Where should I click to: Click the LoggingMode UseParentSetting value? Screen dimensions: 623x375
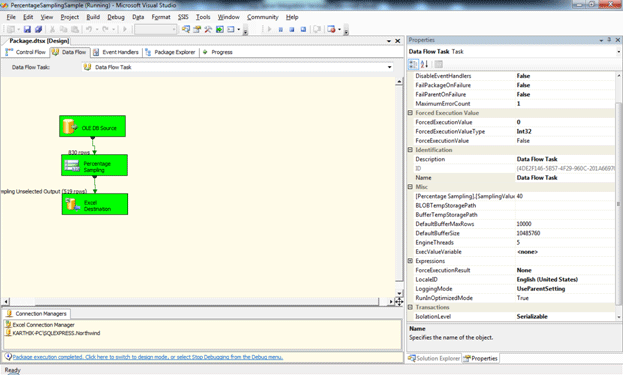[x=565, y=289]
